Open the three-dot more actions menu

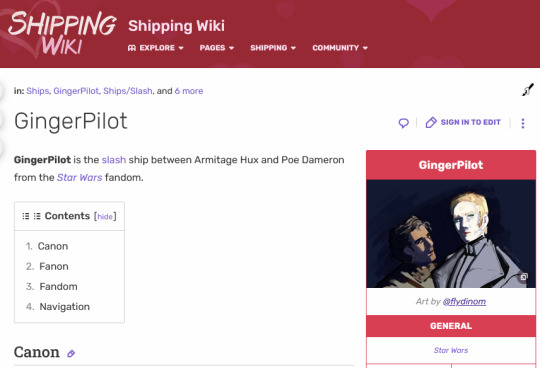click(x=523, y=123)
